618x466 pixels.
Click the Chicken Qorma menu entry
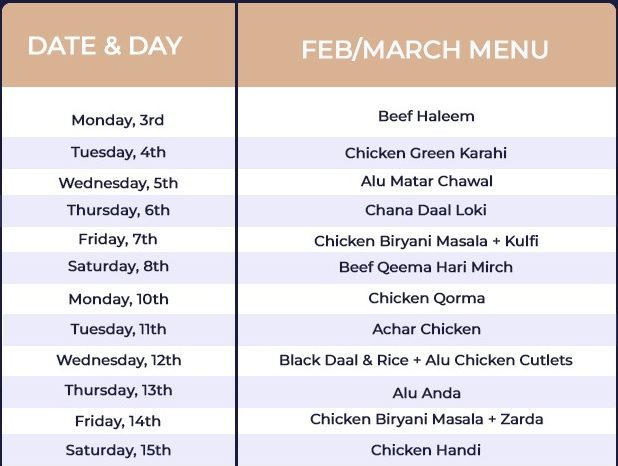click(x=427, y=298)
